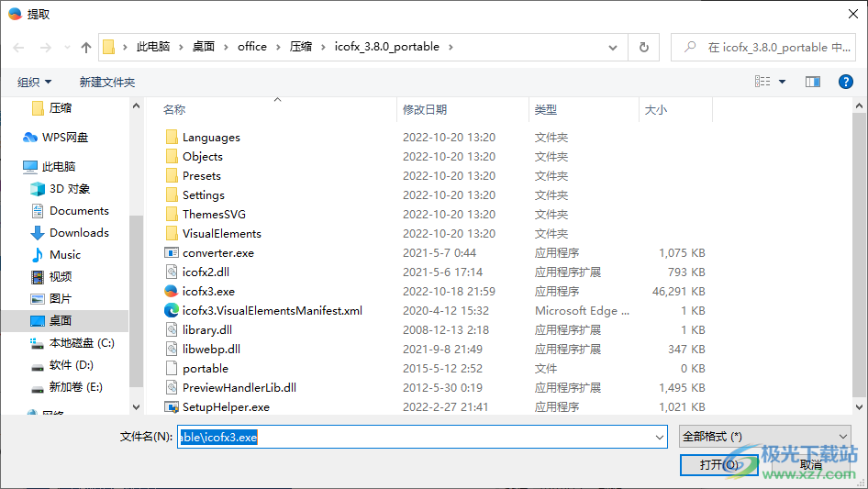
Task: Select the Objects folder icon
Action: tap(172, 156)
